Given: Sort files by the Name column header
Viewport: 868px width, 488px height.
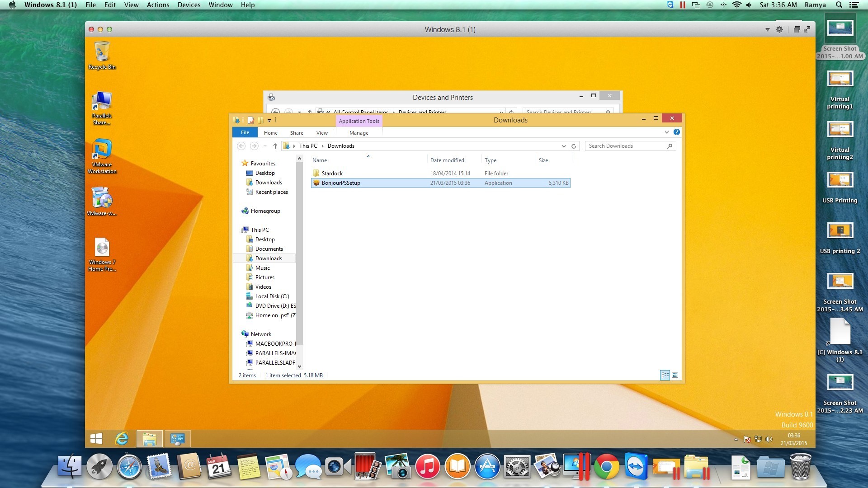Looking at the screenshot, I should [x=320, y=160].
